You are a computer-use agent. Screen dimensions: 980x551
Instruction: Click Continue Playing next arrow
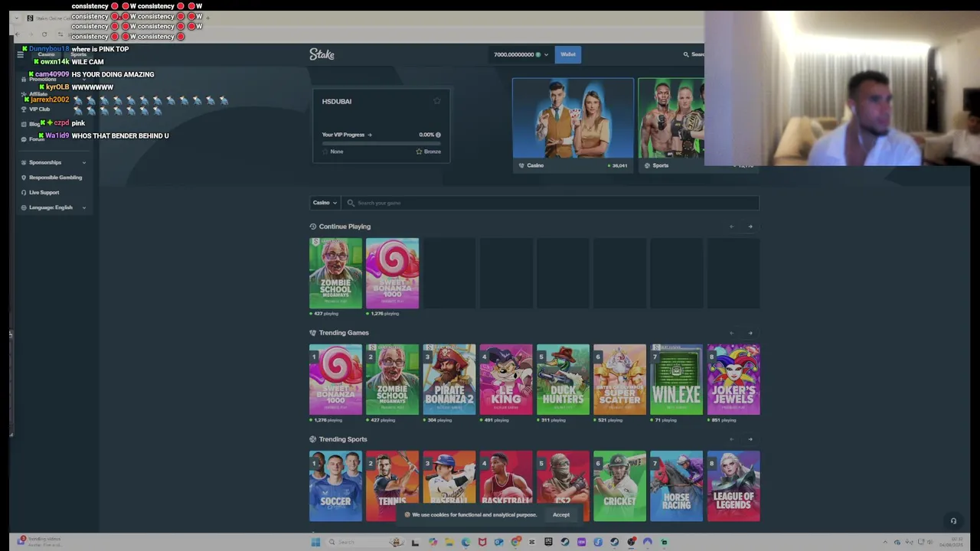[x=750, y=227]
